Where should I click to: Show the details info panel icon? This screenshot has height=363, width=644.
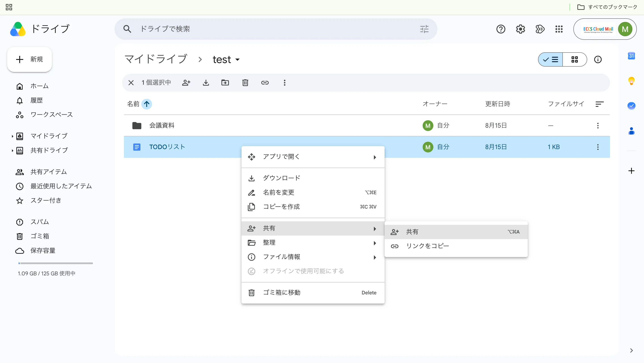click(598, 59)
